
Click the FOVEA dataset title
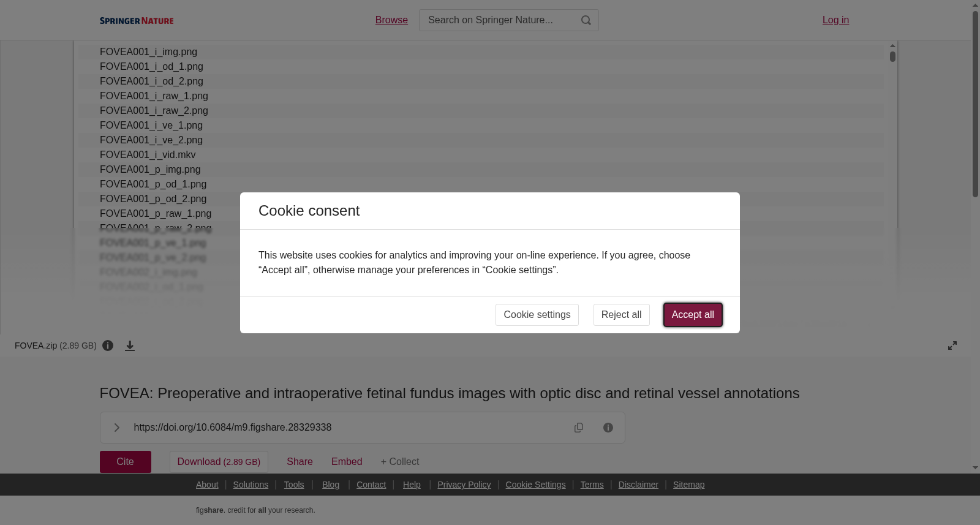(x=450, y=393)
